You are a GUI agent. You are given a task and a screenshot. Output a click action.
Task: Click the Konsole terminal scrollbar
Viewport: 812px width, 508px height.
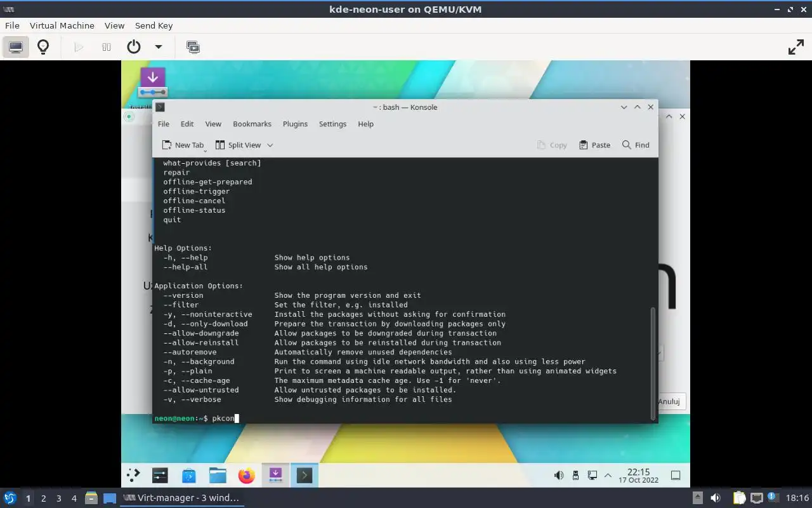[653, 363]
